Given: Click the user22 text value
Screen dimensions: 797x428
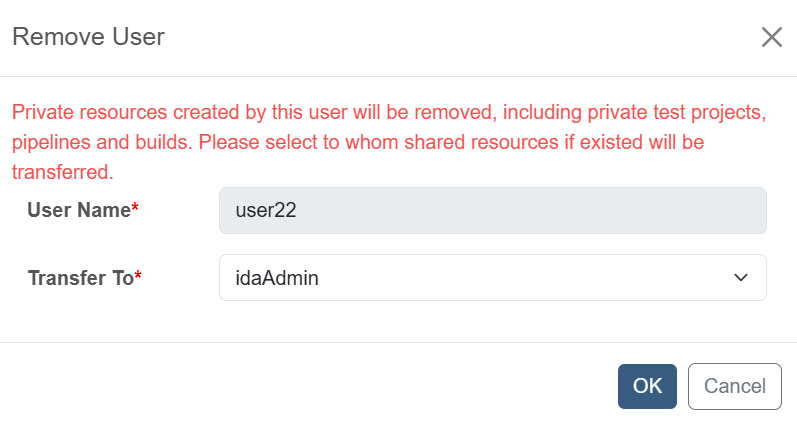Looking at the screenshot, I should tap(266, 211).
